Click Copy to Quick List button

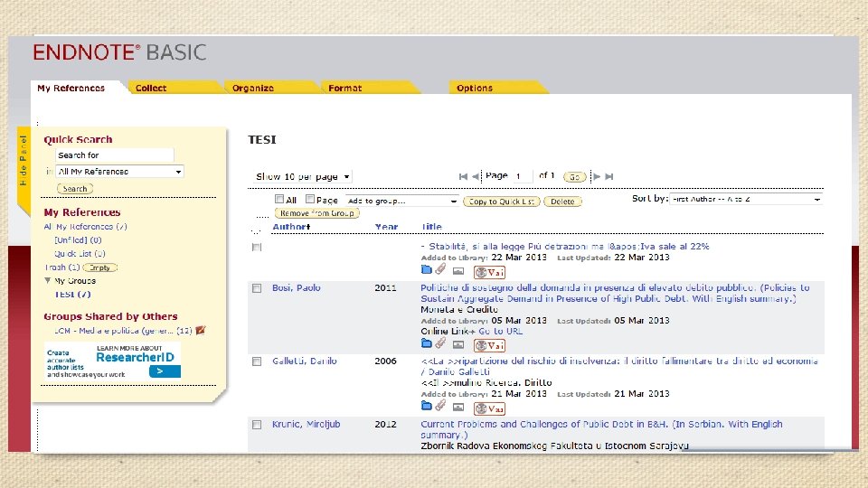pyautogui.click(x=501, y=202)
